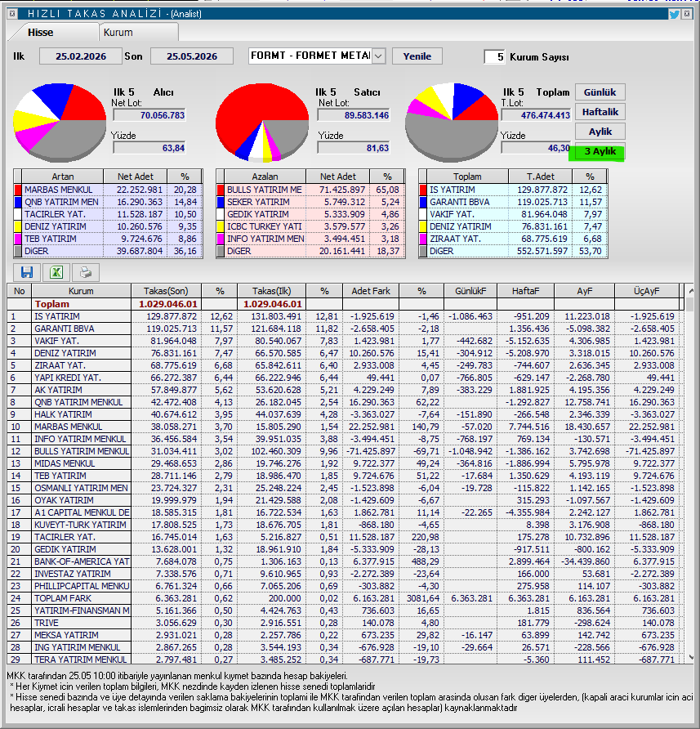700x729 pixels.
Task: Click yellow swatch next to ICBC TURKEY YATI
Action: click(x=221, y=226)
